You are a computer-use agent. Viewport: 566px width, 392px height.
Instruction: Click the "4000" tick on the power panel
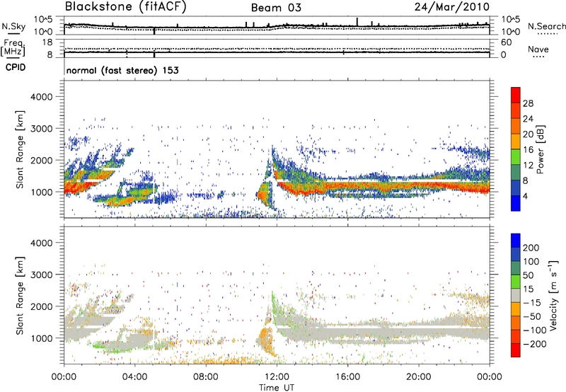pos(41,97)
